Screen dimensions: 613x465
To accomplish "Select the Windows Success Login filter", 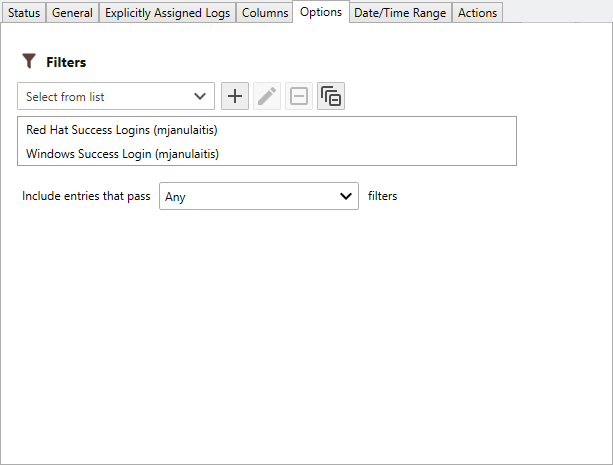I will click(122, 154).
